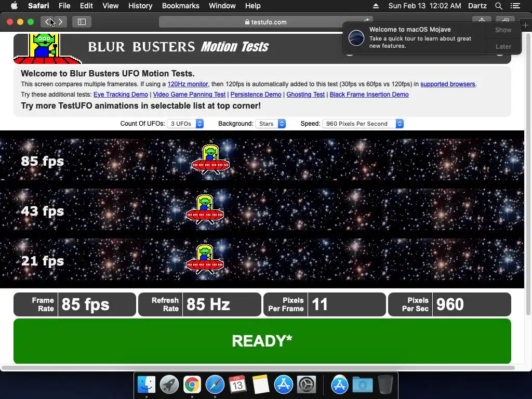The width and height of the screenshot is (532, 399).
Task: Click the green READY* status bar
Action: 262,341
